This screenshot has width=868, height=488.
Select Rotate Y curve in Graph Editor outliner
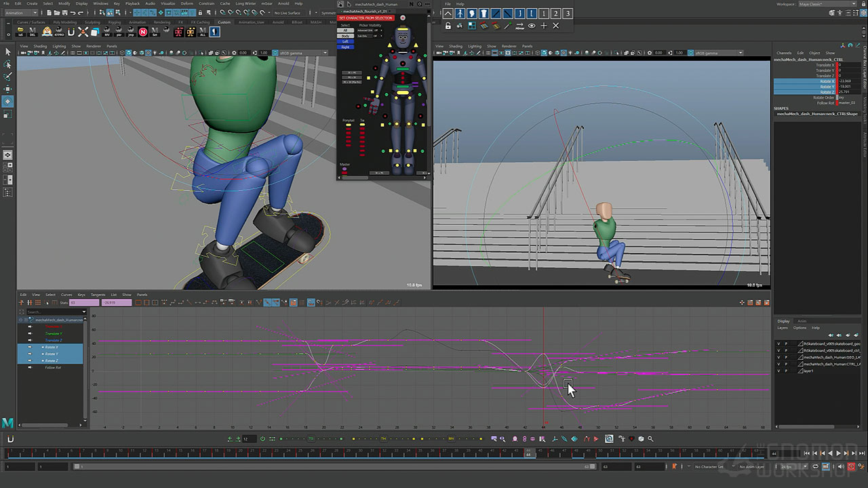click(x=52, y=354)
